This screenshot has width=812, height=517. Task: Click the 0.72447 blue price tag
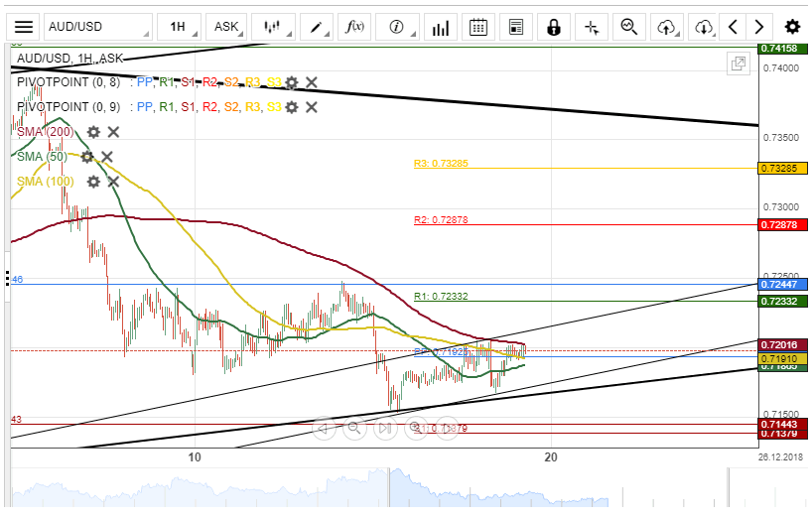782,284
